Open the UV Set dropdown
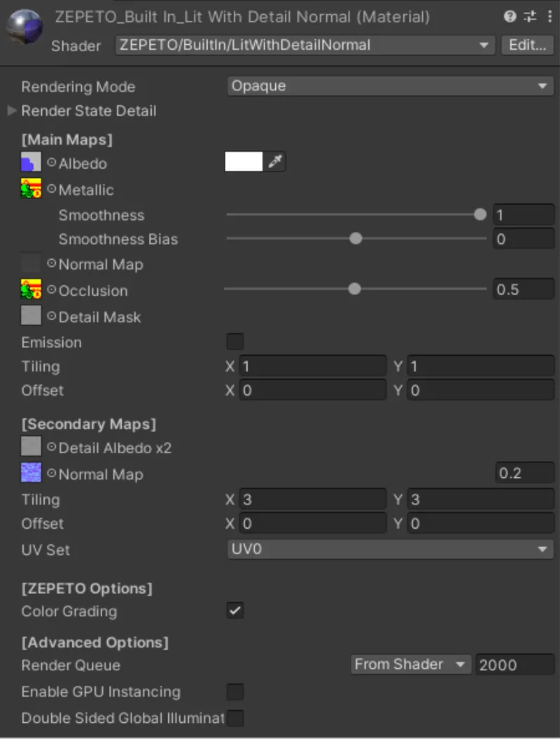Screen dimensions: 560x739 pos(389,550)
